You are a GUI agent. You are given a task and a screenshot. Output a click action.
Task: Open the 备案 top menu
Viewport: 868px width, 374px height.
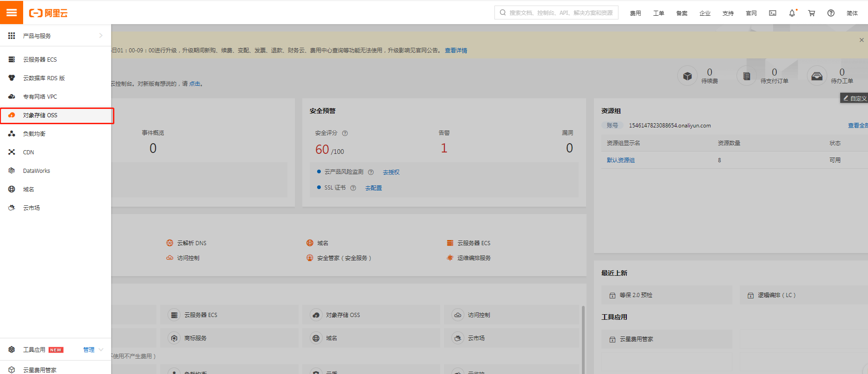682,13
